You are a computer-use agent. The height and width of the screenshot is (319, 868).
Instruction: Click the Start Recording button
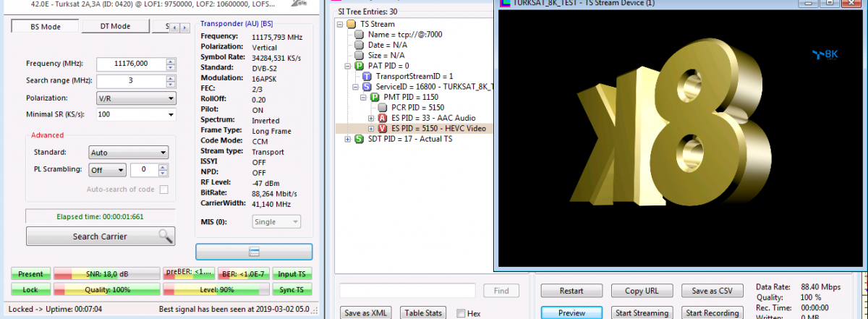[x=712, y=312]
